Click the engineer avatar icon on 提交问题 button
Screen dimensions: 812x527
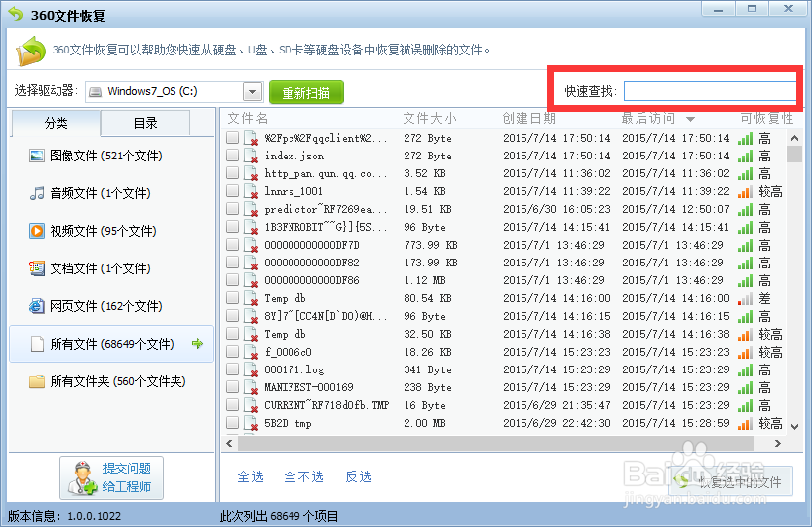point(82,478)
